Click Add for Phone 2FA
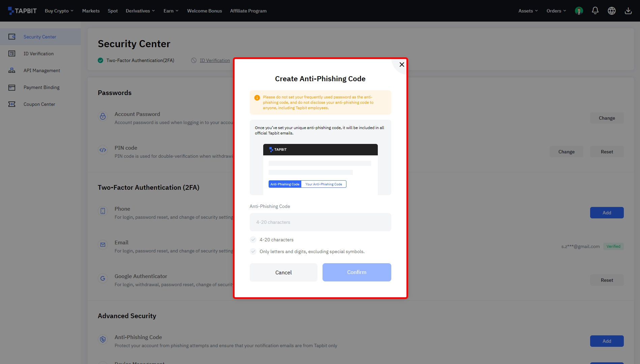Image resolution: width=640 pixels, height=364 pixels. (x=607, y=213)
